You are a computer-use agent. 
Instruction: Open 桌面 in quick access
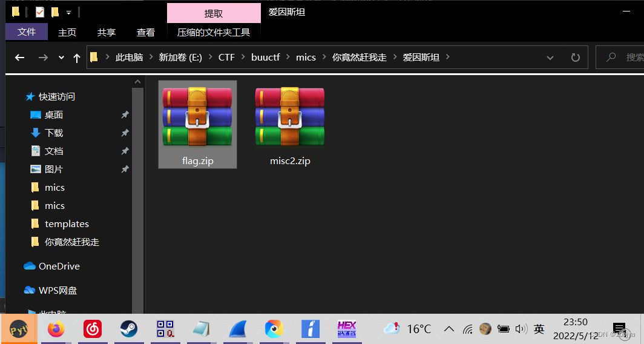point(53,114)
